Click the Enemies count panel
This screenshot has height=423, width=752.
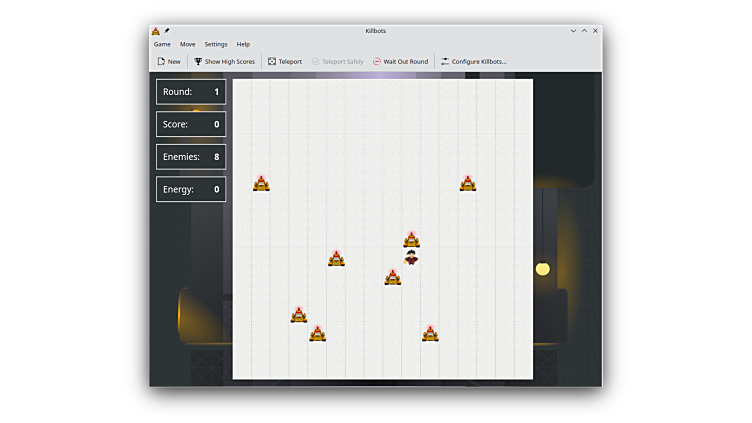pyautogui.click(x=191, y=157)
